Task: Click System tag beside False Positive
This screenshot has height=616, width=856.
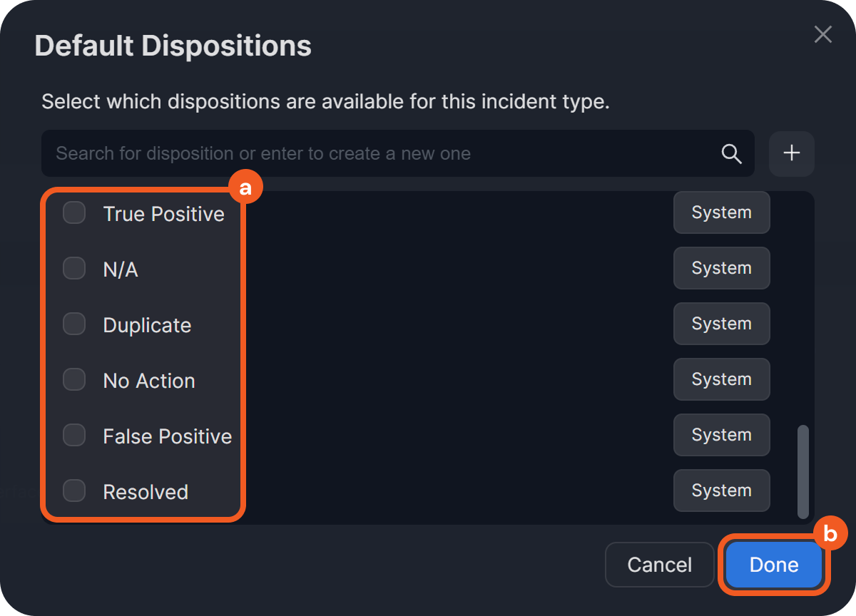Action: pos(721,435)
